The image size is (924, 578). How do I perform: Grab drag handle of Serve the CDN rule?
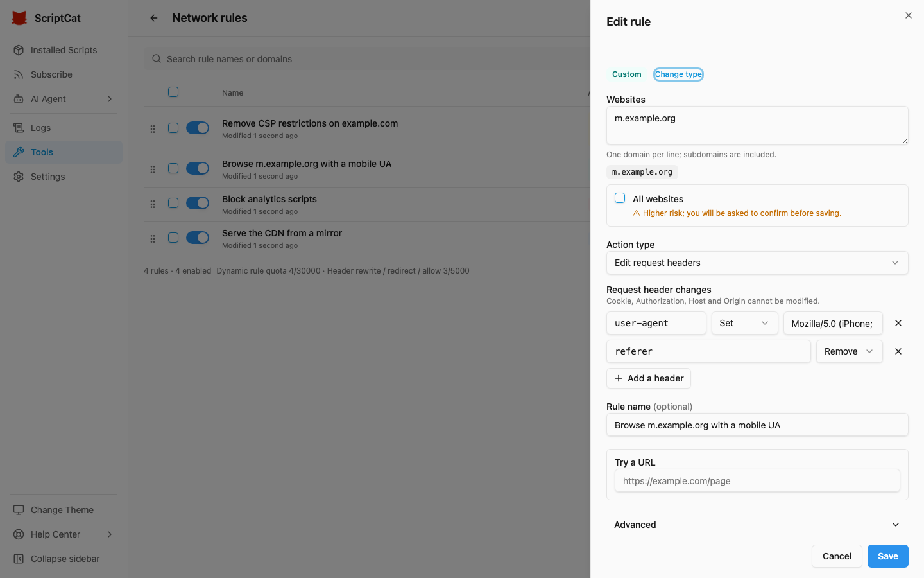(x=153, y=239)
